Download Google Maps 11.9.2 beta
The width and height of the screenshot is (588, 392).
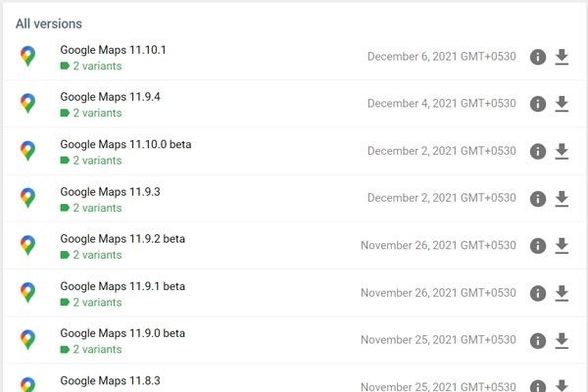562,246
